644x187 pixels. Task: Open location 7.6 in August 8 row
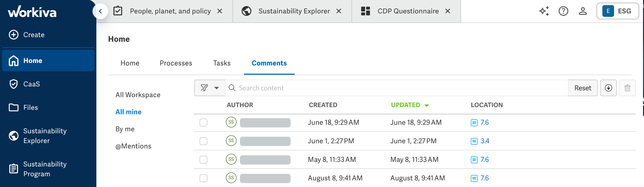tap(484, 178)
